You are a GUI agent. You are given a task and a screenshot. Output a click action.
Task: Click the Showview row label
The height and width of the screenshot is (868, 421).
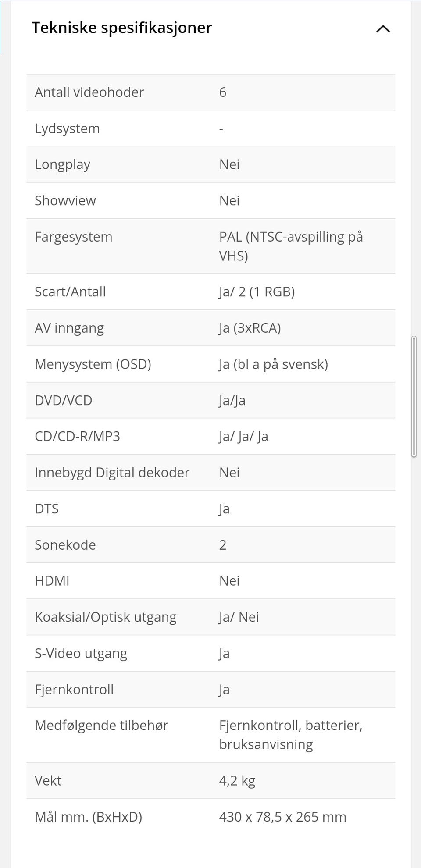[x=65, y=200]
